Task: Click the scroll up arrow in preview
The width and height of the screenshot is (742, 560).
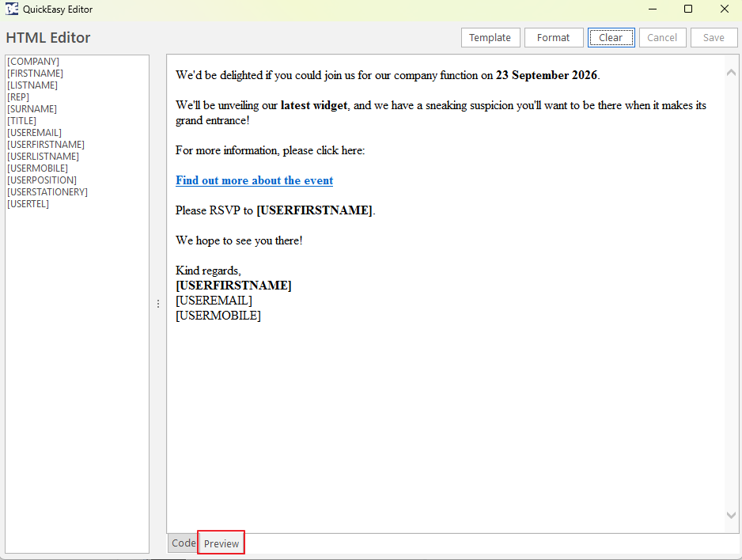Action: pyautogui.click(x=731, y=72)
